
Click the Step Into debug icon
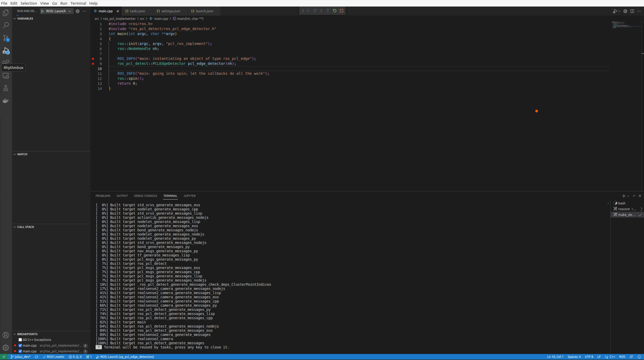[x=321, y=11]
